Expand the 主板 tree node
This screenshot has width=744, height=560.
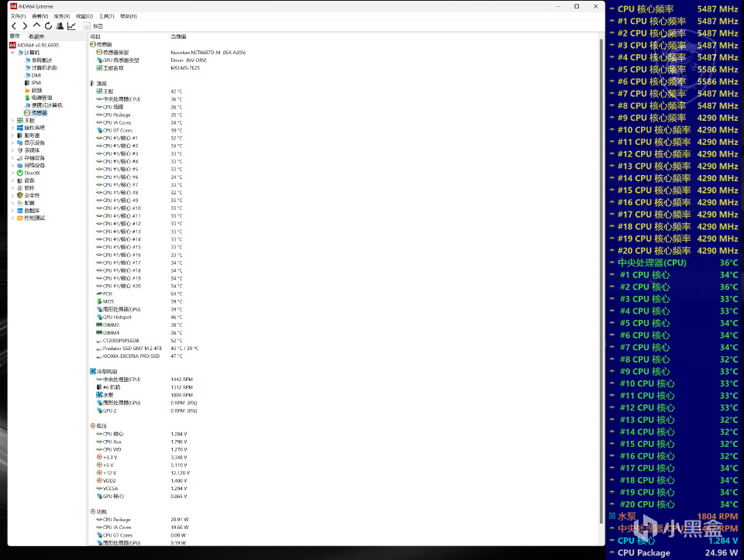(x=12, y=121)
